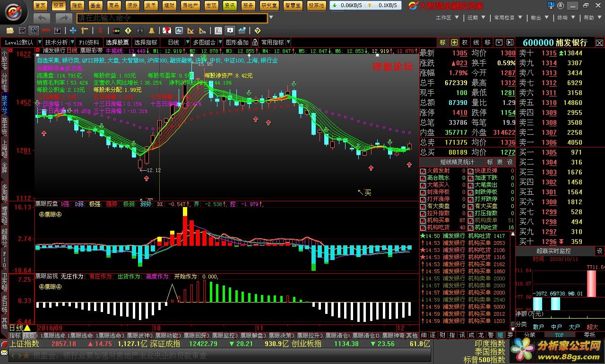Activate the blue four-way move arrows icon
Viewport: 605px width, 364px height.
73,31
